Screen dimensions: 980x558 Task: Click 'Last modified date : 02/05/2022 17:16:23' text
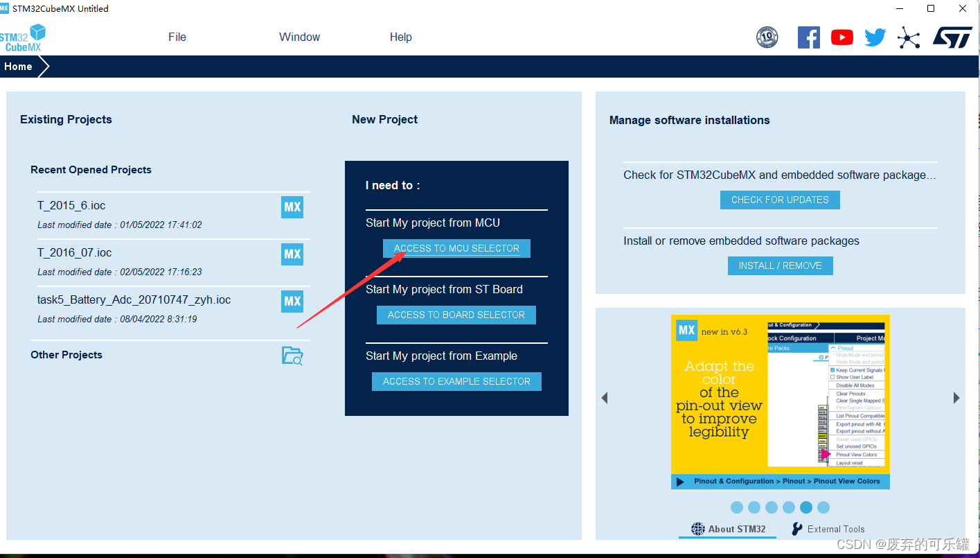(120, 272)
